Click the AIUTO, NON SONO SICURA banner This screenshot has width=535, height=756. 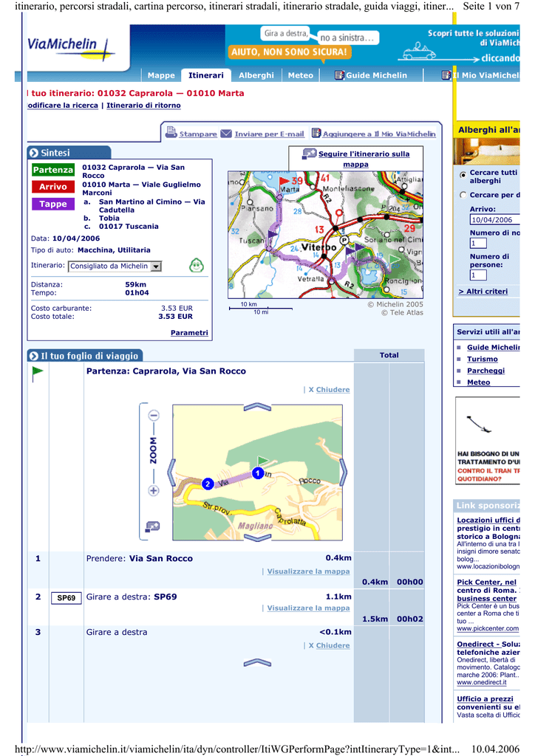click(x=289, y=52)
